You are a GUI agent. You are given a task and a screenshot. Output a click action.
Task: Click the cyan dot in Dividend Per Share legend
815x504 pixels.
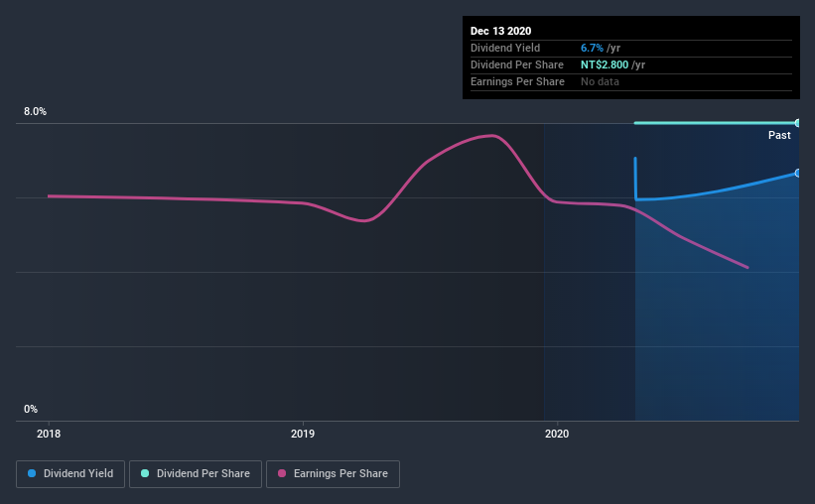click(145, 474)
